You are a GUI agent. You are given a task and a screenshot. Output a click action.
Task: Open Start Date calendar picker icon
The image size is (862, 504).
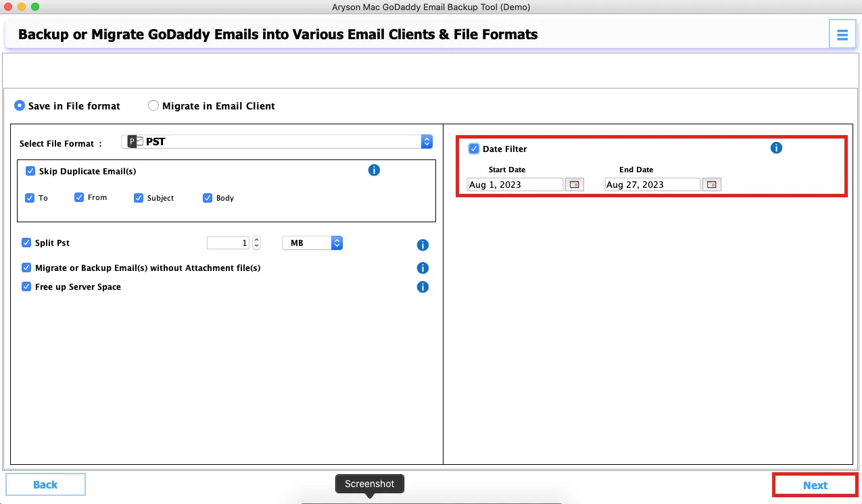pyautogui.click(x=575, y=184)
